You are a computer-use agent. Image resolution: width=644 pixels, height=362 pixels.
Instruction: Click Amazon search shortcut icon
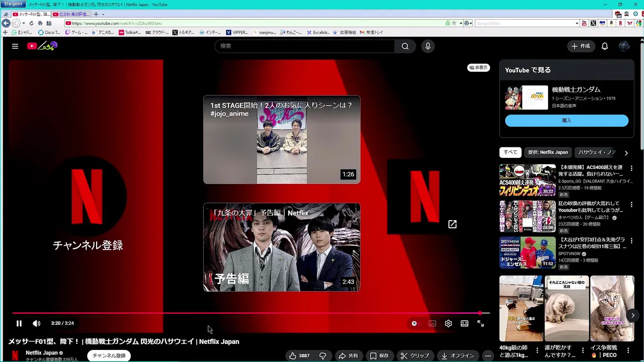pyautogui.click(x=611, y=23)
